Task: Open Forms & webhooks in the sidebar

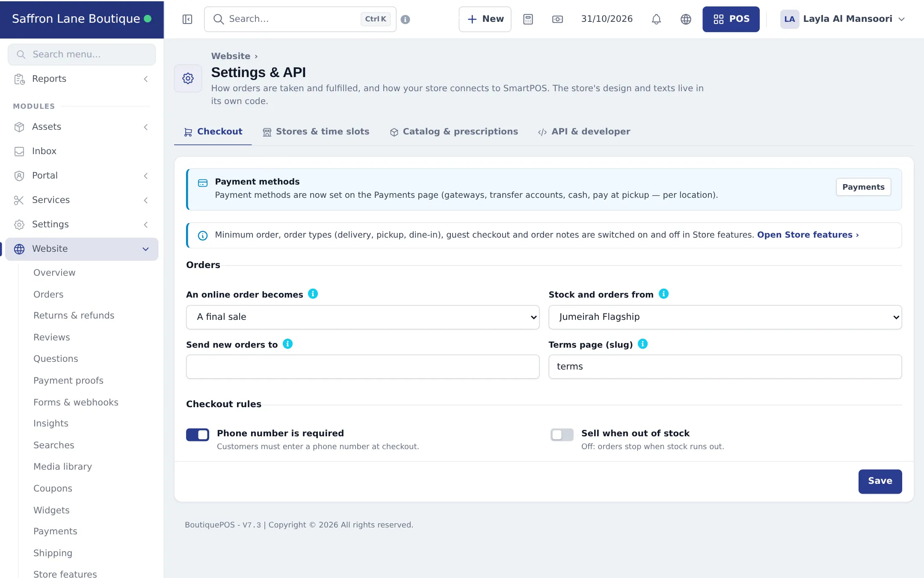Action: 76,402
